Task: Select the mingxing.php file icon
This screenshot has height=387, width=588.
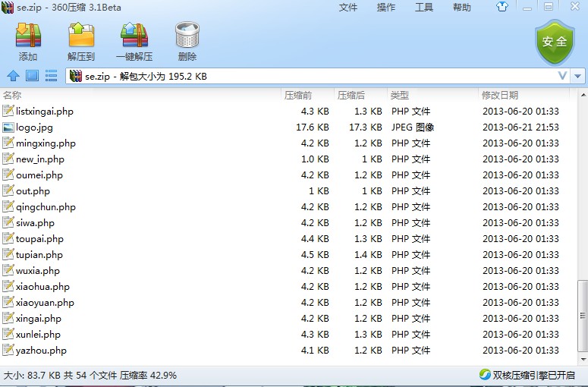Action: [8, 143]
